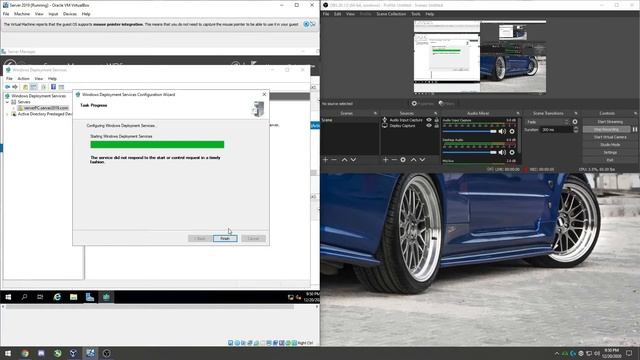Click the VM horizontal scrollbar
Screen dimensions: 640x360
pos(149,307)
